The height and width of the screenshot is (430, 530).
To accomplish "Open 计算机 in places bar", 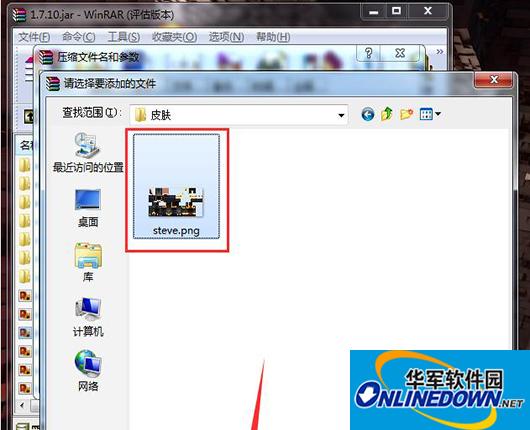I will point(88,317).
